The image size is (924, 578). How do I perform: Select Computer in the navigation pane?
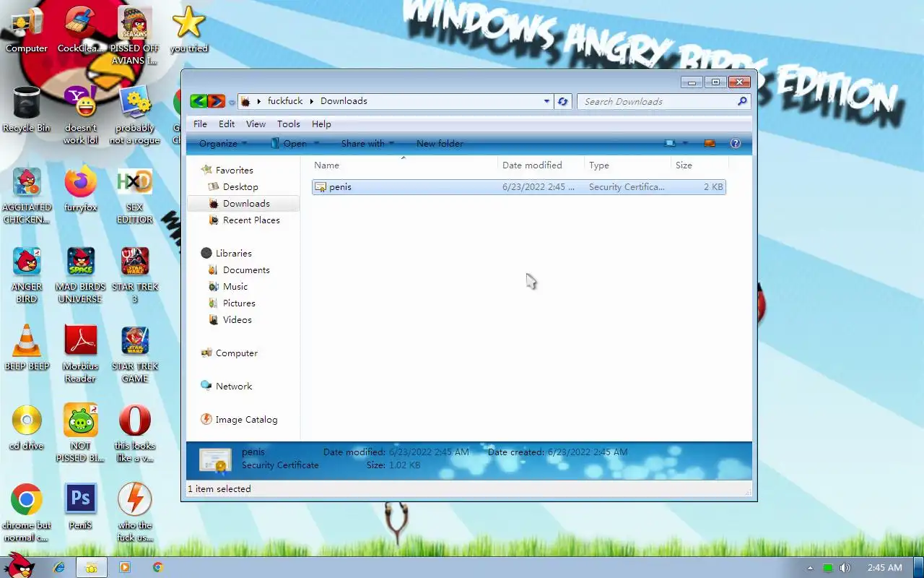[230, 353]
